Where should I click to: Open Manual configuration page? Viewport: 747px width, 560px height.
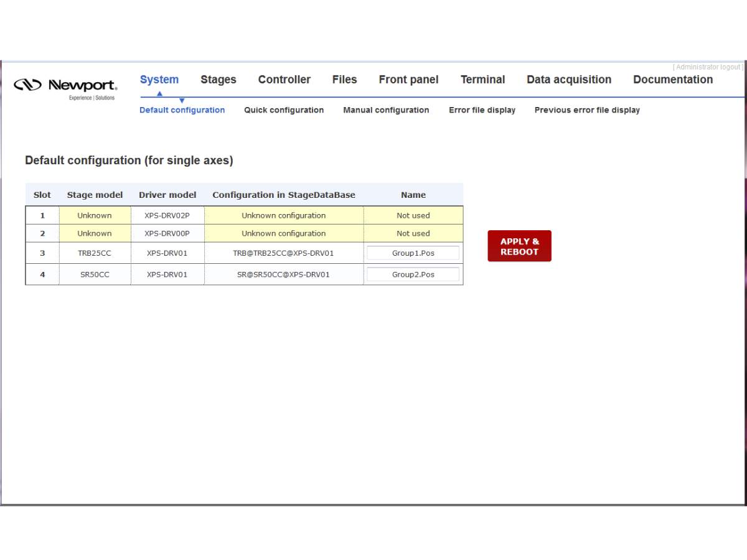tap(386, 110)
